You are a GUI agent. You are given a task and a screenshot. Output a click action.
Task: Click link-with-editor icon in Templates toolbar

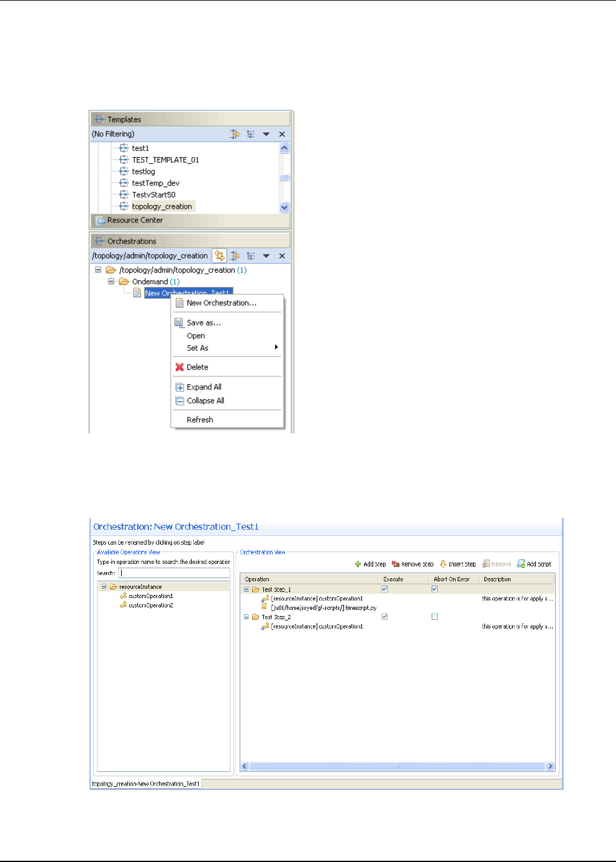tap(235, 134)
